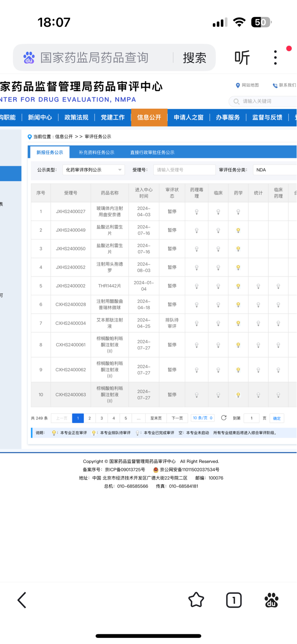Select 受理号 CXHS2400063 cell
The image size is (297, 644).
[x=71, y=395]
